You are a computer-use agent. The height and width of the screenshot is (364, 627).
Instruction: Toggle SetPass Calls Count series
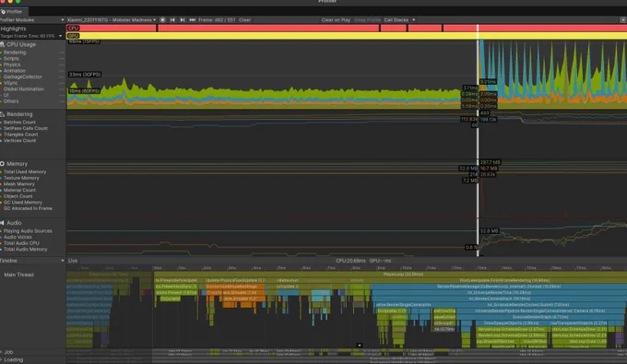click(26, 128)
